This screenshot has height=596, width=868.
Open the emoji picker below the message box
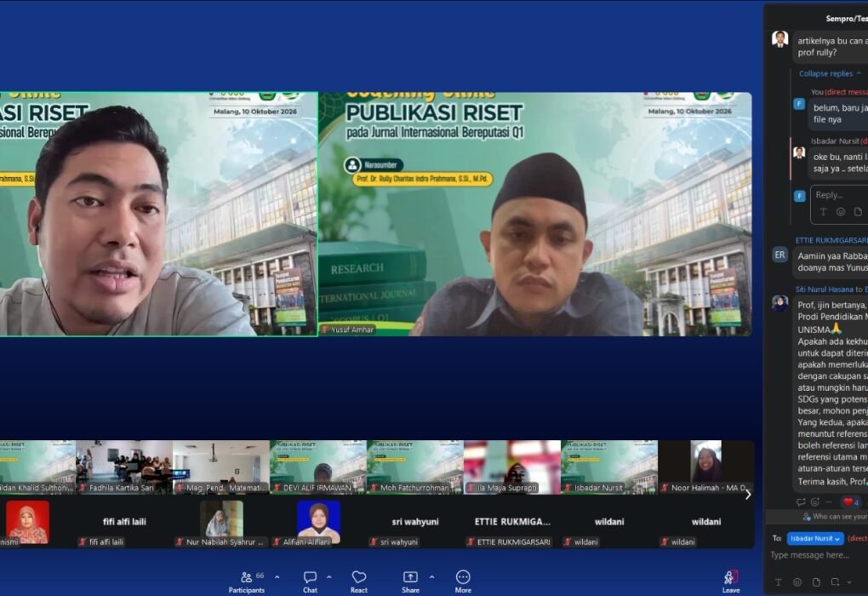point(797,582)
